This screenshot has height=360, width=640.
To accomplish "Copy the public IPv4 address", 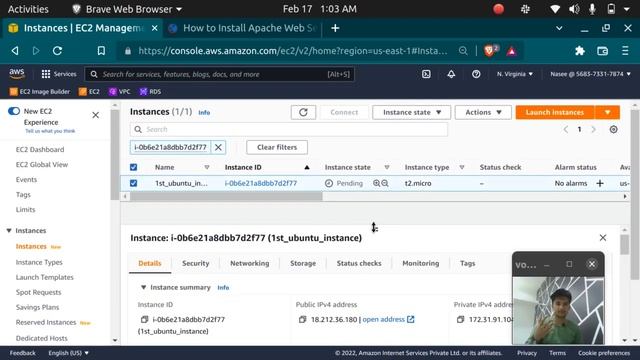I will [302, 319].
